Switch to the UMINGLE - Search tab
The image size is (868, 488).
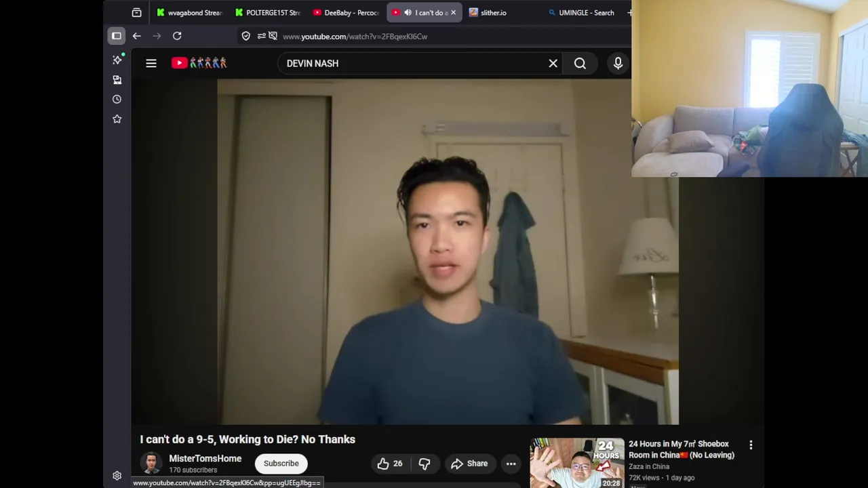click(581, 12)
